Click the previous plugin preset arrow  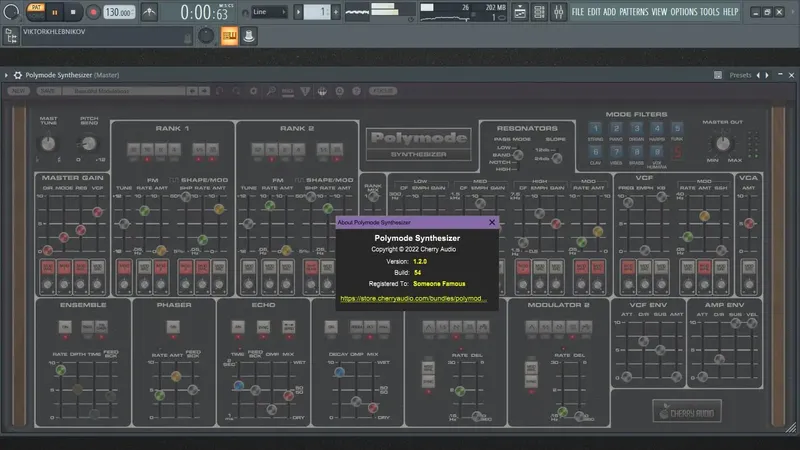pyautogui.click(x=758, y=75)
